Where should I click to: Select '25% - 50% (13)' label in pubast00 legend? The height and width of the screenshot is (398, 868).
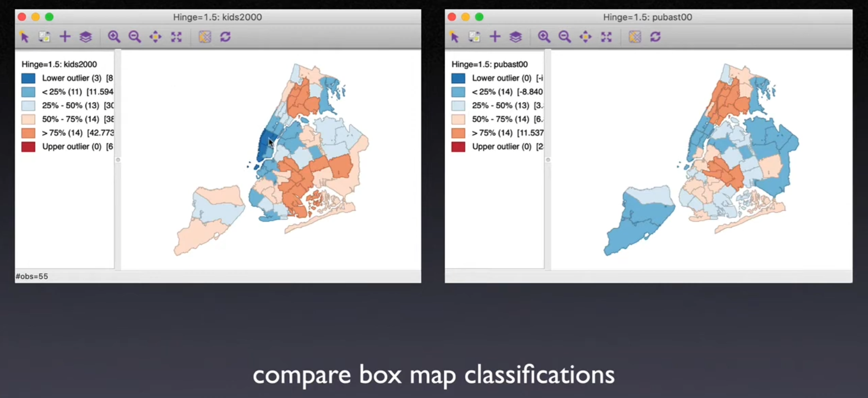(x=500, y=105)
